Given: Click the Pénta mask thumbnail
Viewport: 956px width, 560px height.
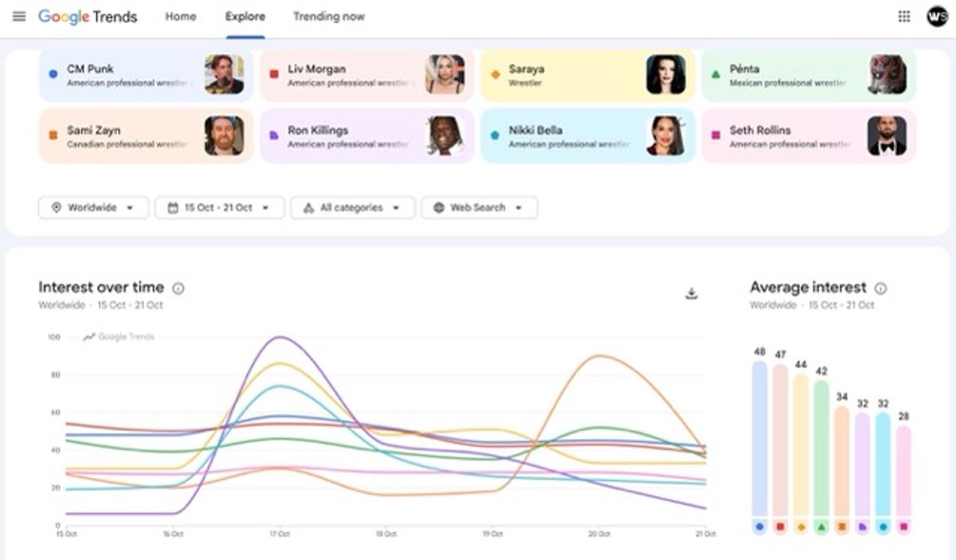Looking at the screenshot, I should [x=887, y=74].
